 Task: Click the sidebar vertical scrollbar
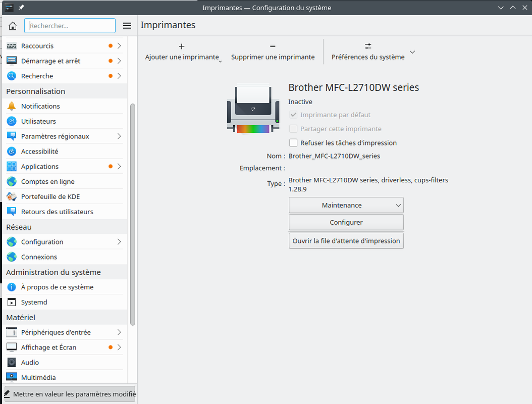pyautogui.click(x=133, y=215)
